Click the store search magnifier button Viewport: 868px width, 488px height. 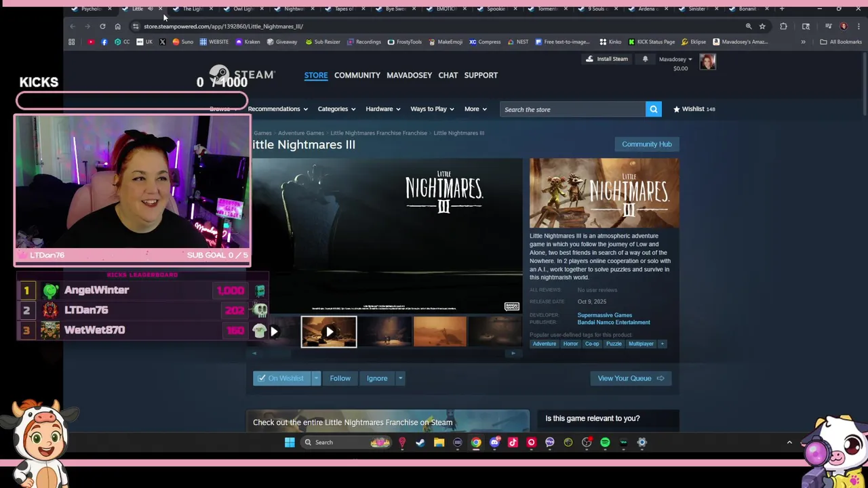click(x=653, y=109)
